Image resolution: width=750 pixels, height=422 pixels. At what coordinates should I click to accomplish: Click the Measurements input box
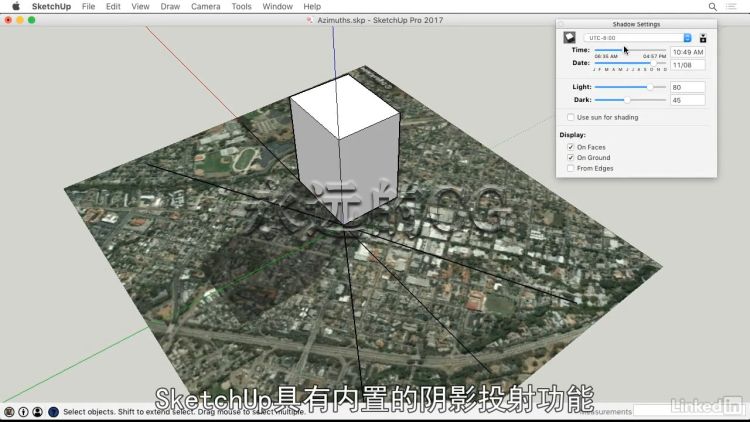[689, 411]
